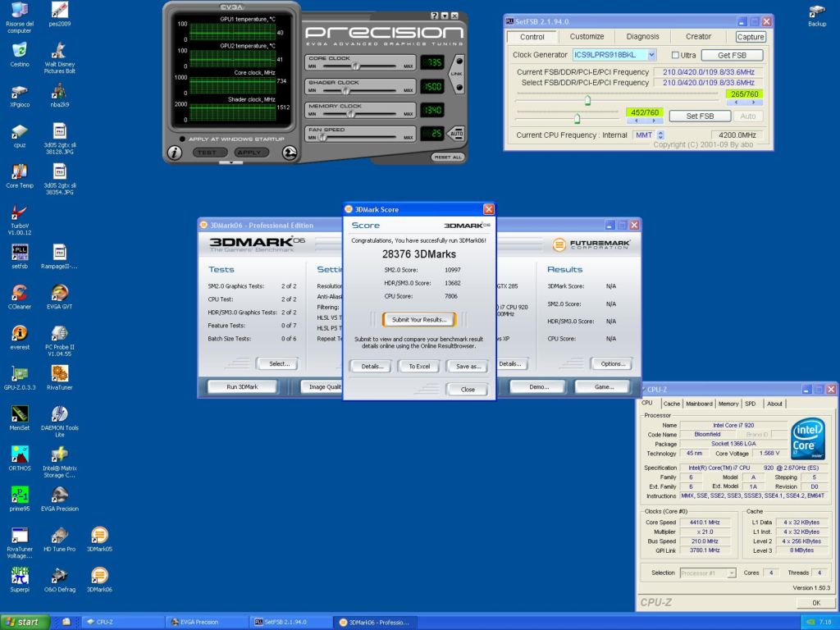Launch ORTHOS from the desktop
The height and width of the screenshot is (630, 840).
[20, 459]
